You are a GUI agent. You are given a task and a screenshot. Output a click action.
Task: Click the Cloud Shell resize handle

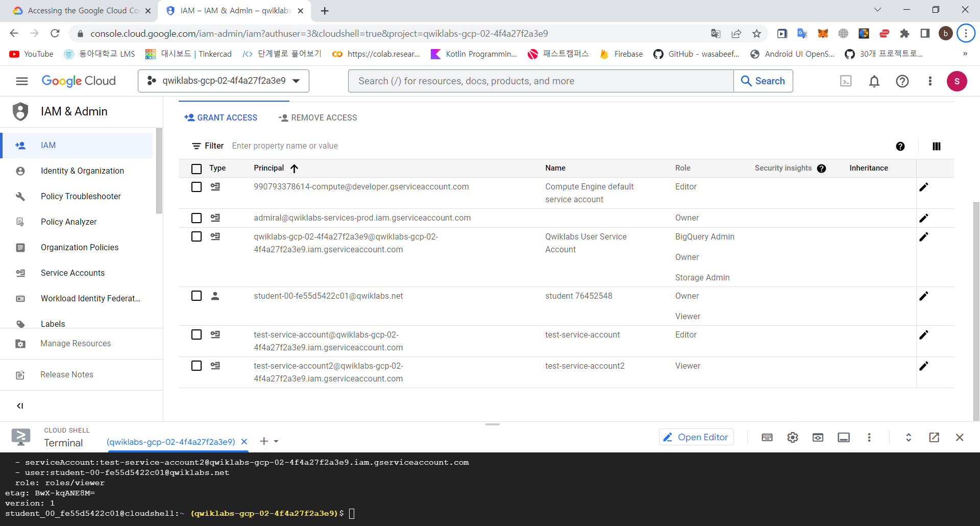point(493,424)
